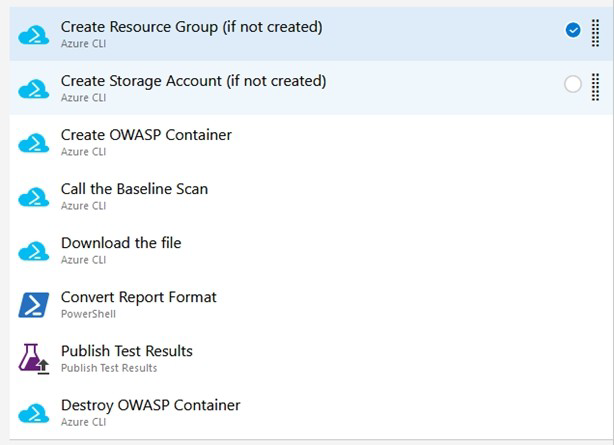The height and width of the screenshot is (445, 614).
Task: Click Azure CLI icon beside Destroy OWASP Container
Action: pyautogui.click(x=34, y=412)
